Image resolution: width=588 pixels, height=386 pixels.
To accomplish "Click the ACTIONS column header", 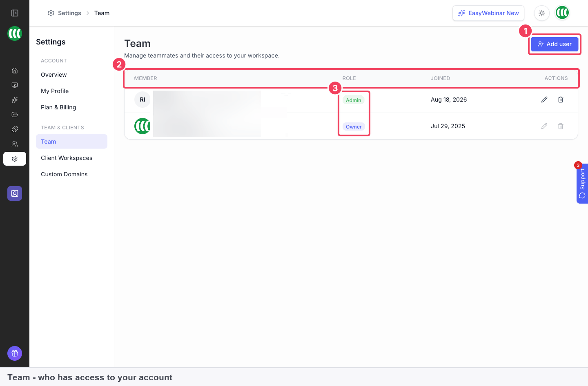I will point(556,78).
